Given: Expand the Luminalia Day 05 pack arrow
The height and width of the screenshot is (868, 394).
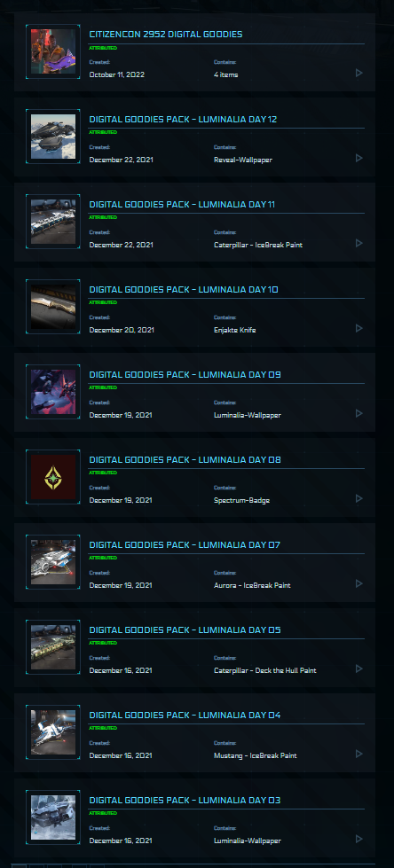Looking at the screenshot, I should point(359,669).
